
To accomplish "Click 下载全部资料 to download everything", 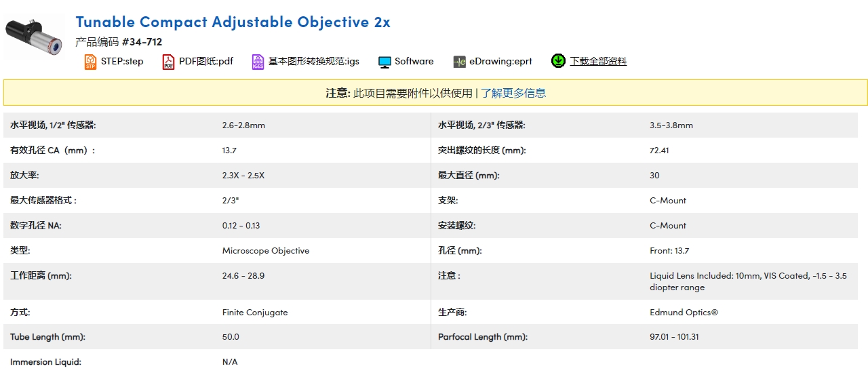I will (x=598, y=61).
